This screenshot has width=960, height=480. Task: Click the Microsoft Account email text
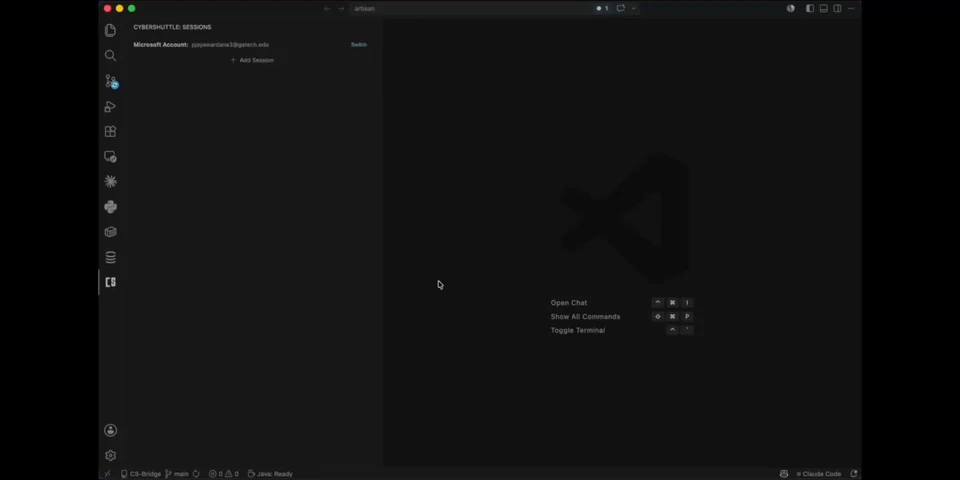pos(230,45)
